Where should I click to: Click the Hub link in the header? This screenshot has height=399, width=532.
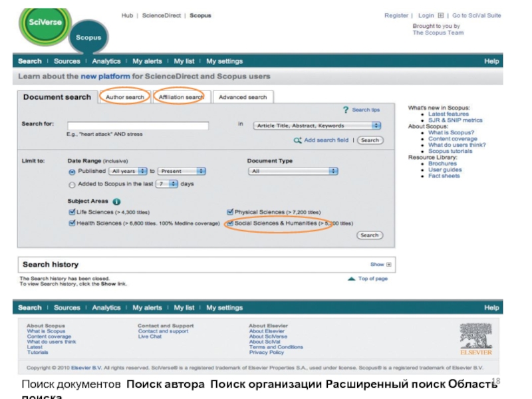click(127, 15)
